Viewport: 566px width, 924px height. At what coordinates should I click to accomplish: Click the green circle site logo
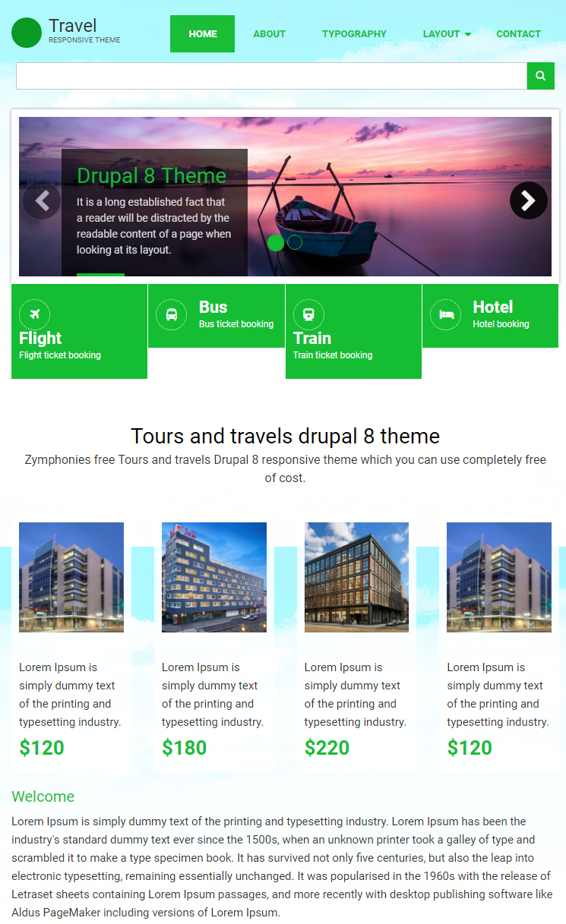point(27,33)
